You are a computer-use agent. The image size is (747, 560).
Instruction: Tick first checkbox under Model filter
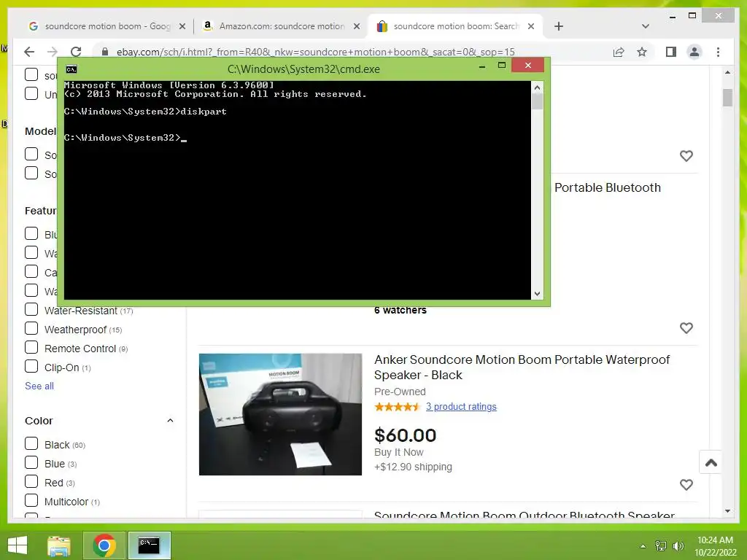[31, 155]
